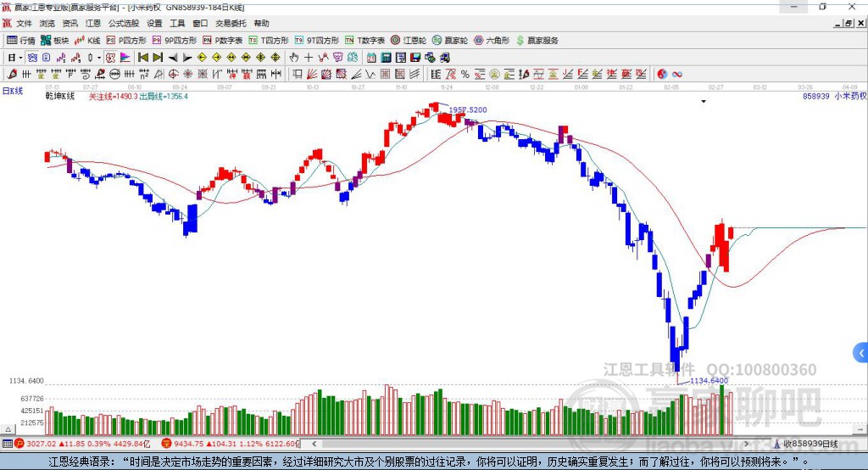Click the 乾坤K线 indicator label

(x=60, y=97)
